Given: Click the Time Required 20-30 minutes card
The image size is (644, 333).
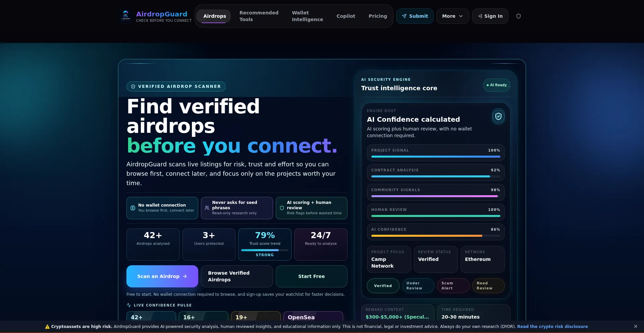Looking at the screenshot, I should [474, 313].
